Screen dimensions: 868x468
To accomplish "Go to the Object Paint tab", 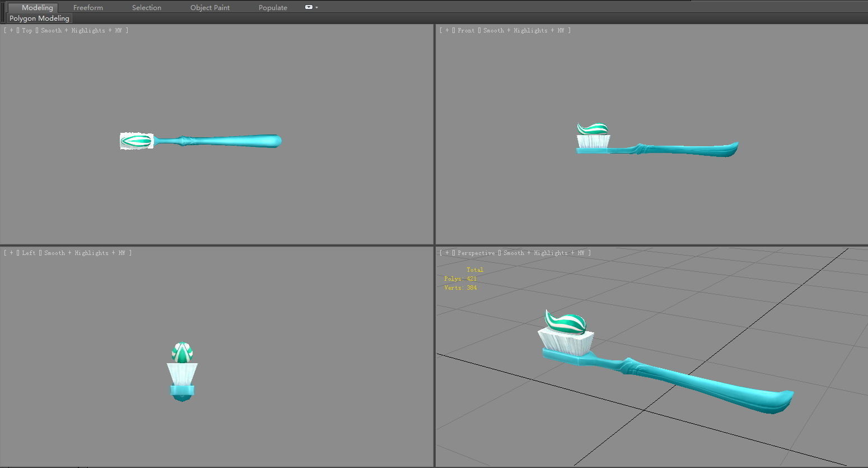I will (210, 8).
